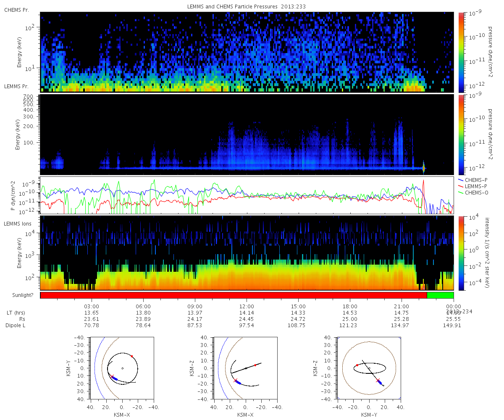Click the CHEMS energy spectrogram panel

pos(247,52)
